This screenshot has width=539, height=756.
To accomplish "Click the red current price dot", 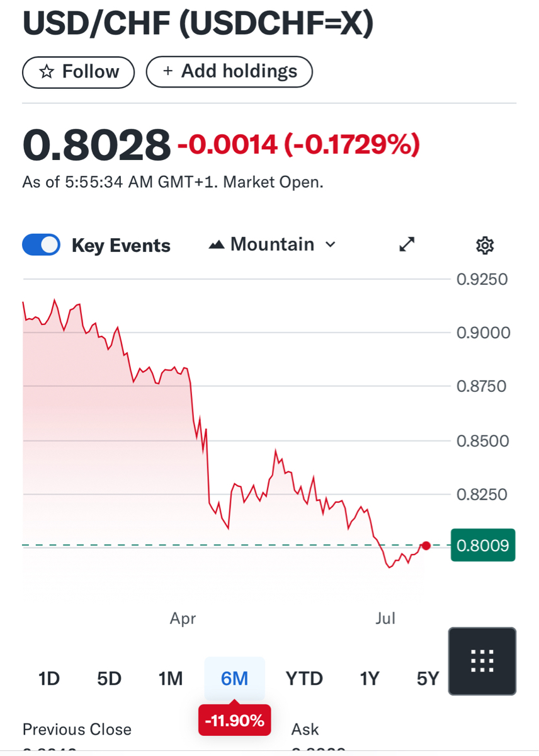I will (426, 546).
